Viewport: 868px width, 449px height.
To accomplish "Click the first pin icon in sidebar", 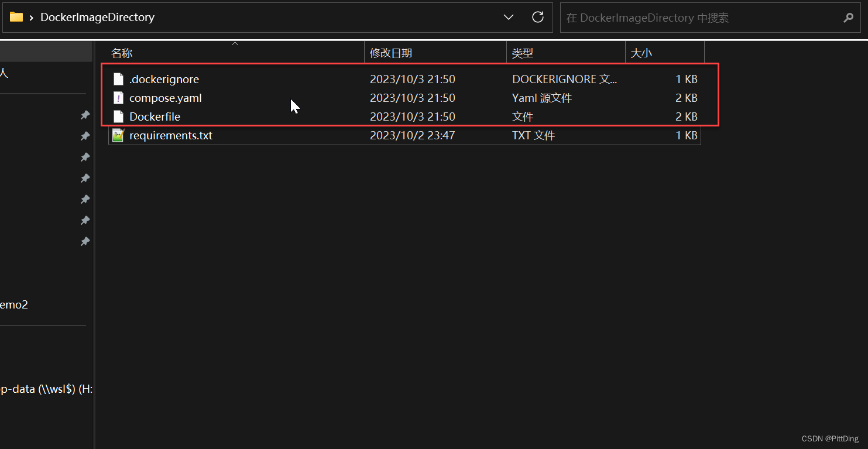I will pos(85,115).
